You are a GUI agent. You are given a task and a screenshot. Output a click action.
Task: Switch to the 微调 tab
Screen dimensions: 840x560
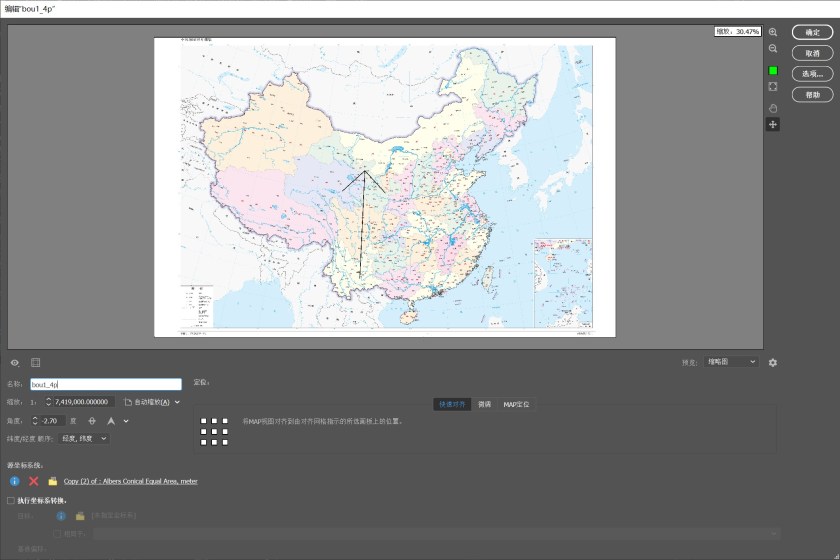click(x=484, y=404)
